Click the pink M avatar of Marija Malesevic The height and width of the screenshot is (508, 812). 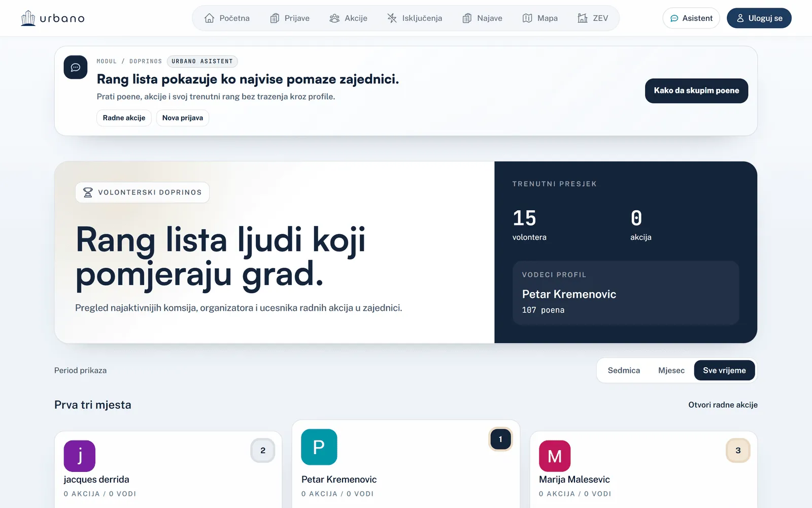[x=555, y=456]
